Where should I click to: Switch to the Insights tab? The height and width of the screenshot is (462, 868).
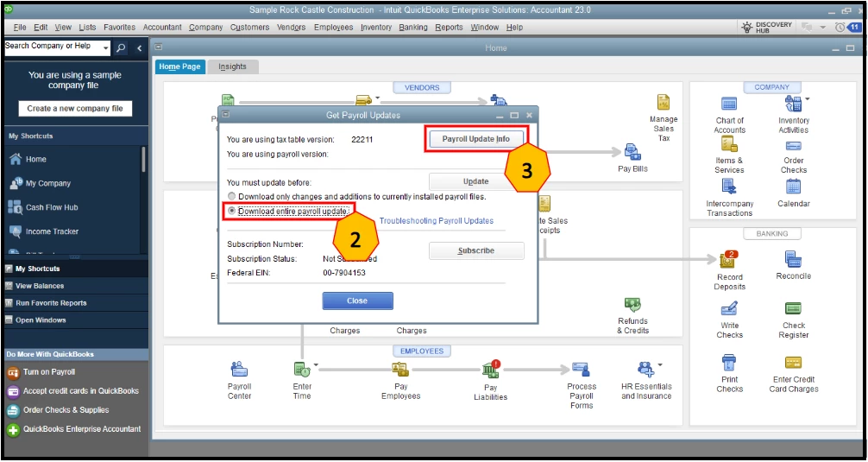click(x=232, y=66)
